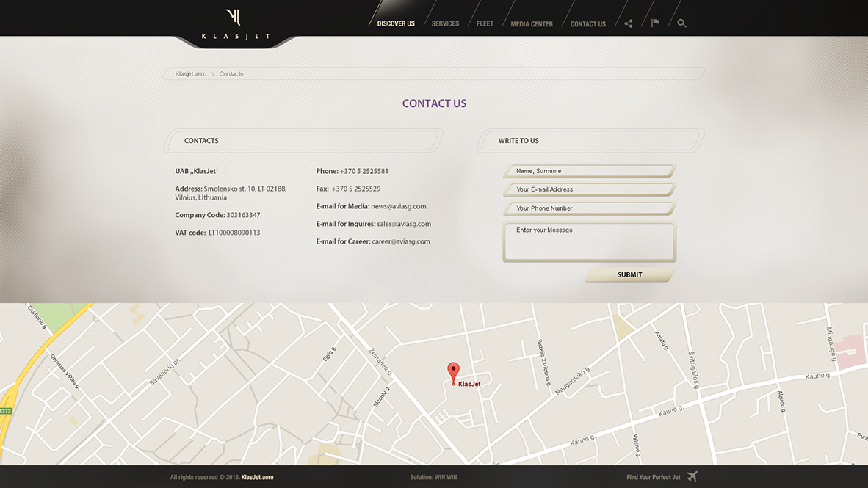Click Žemaitės g. street label on map
868x488 pixels.
pyautogui.click(x=380, y=363)
